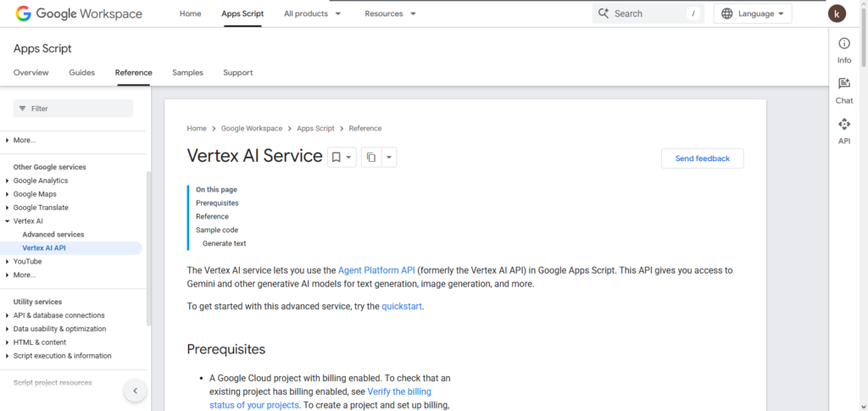
Task: Open the Info side panel icon
Action: pyautogui.click(x=843, y=44)
